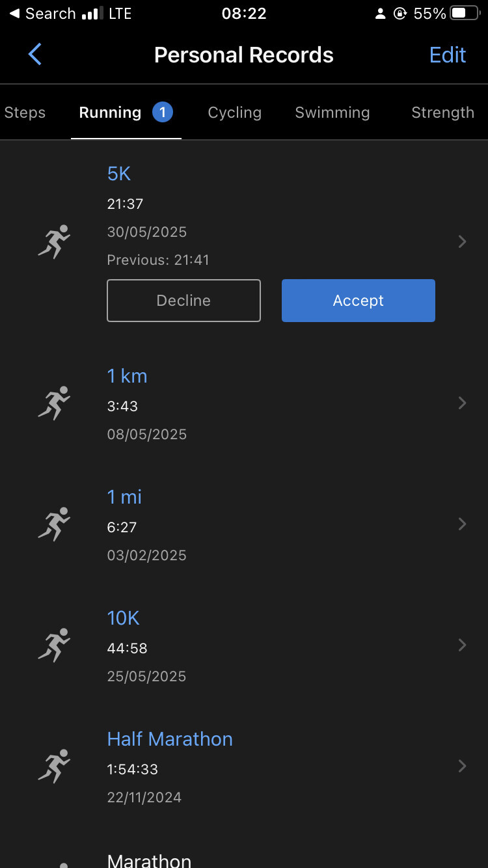
Task: Expand Half Marathon record chevron
Action: point(462,766)
